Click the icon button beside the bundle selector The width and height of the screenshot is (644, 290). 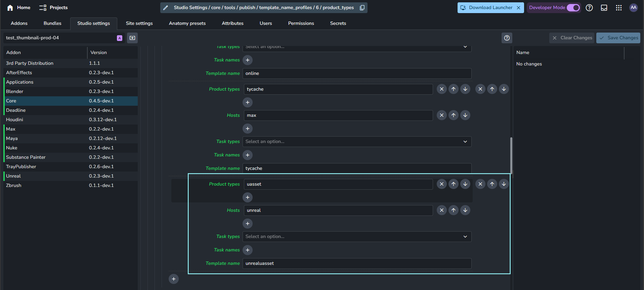132,38
